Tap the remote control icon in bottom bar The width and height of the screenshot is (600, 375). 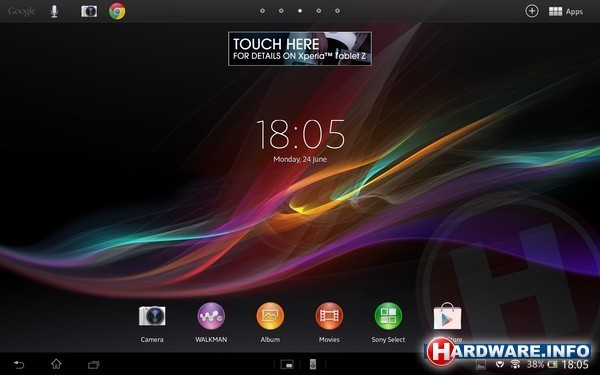click(x=313, y=364)
